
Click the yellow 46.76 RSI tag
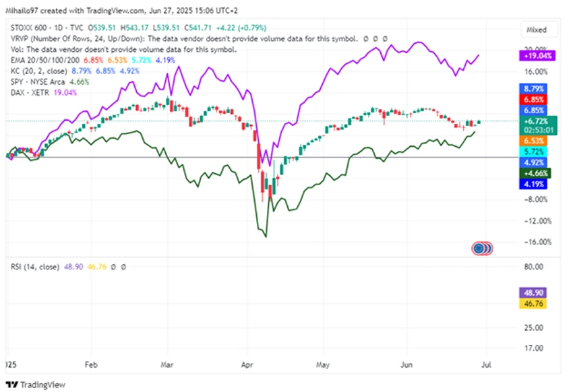[x=533, y=304]
